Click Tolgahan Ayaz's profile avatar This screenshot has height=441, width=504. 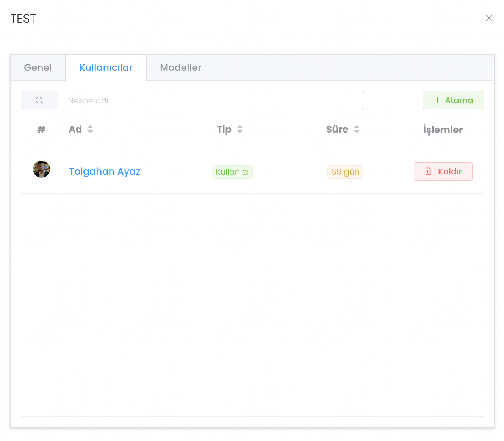[42, 169]
